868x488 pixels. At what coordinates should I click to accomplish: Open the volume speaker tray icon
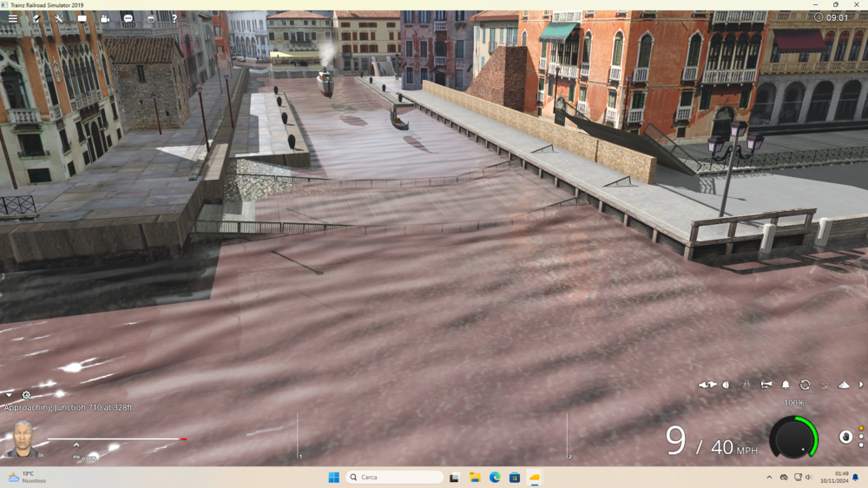(809, 477)
